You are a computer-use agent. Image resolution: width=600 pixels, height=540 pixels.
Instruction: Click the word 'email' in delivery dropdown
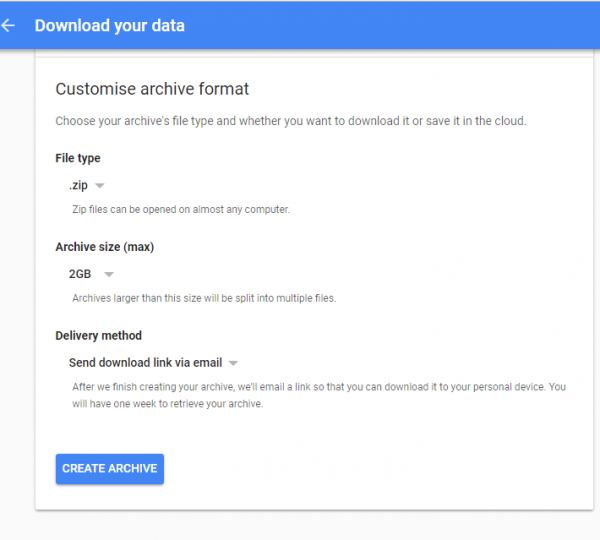click(206, 362)
